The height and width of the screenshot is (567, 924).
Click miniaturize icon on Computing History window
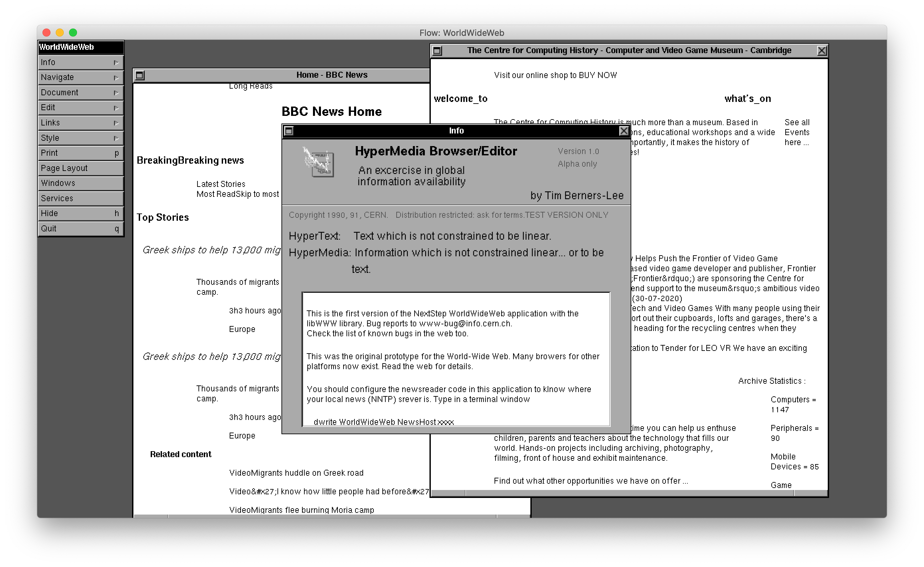click(437, 50)
